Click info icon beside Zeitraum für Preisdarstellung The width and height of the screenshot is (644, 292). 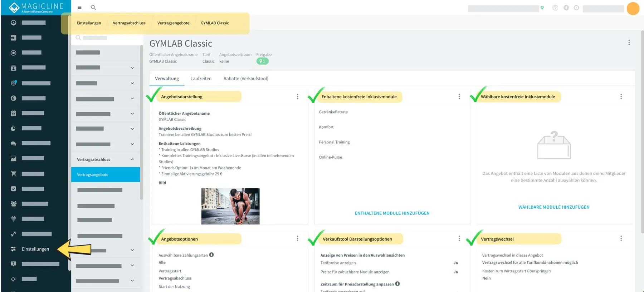[397, 284]
